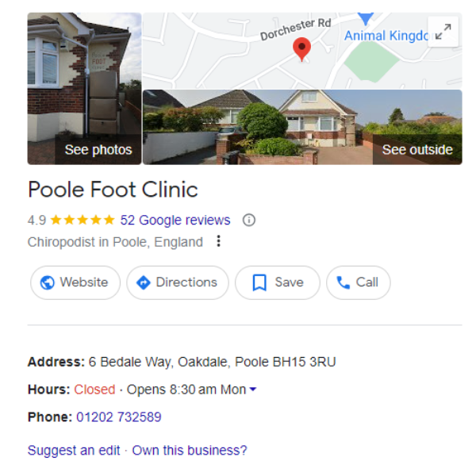Open the three-dot more options menu
This screenshot has height=476, width=476.
[x=219, y=241]
